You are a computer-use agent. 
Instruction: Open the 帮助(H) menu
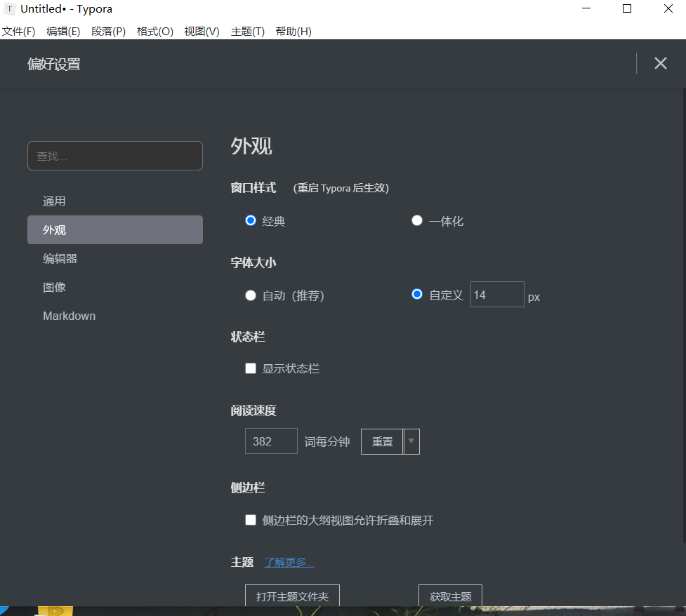[293, 32]
